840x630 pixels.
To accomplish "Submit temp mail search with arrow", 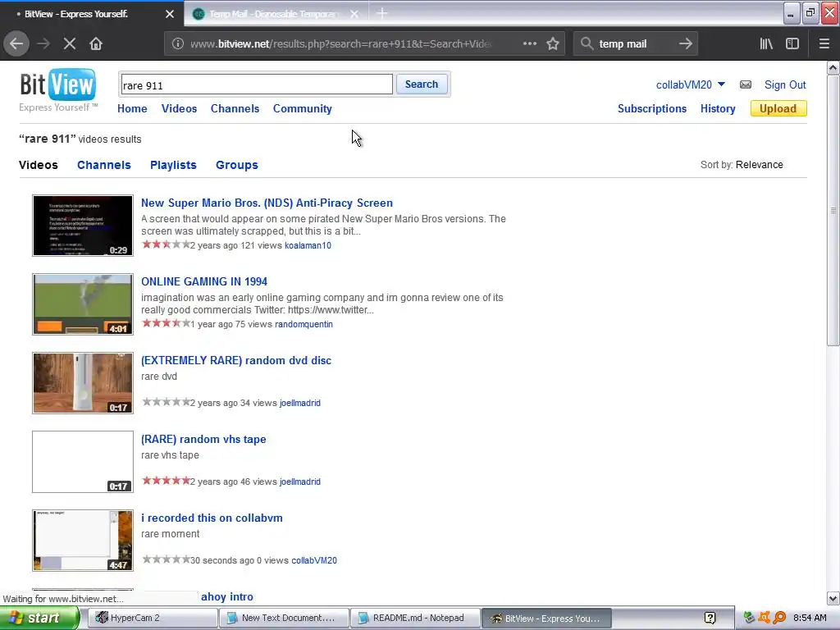I will pos(685,43).
